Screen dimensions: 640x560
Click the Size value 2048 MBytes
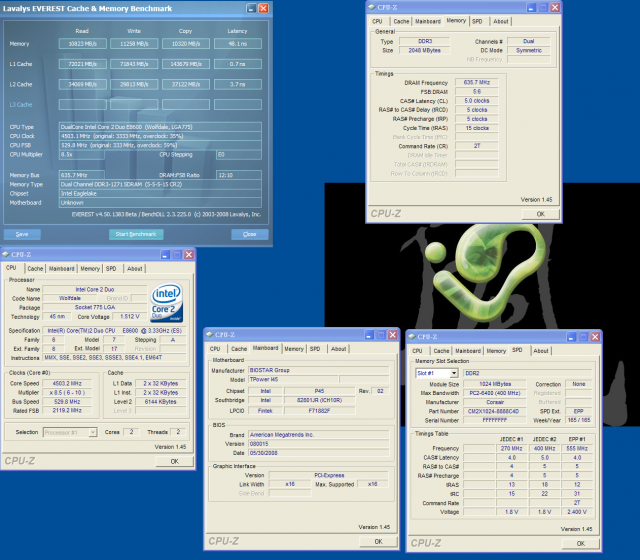[424, 50]
